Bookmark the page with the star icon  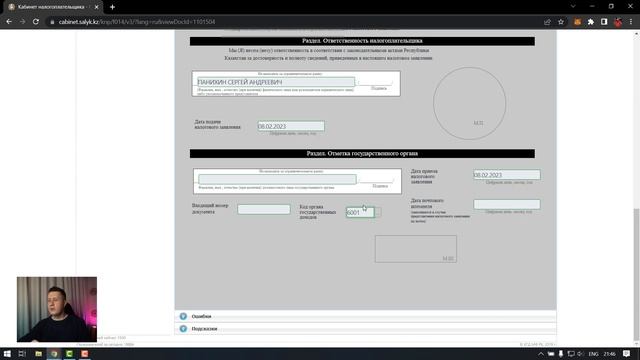pyautogui.click(x=561, y=22)
